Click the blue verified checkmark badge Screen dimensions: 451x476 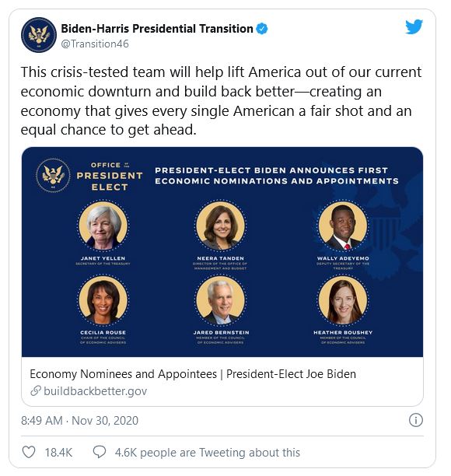coord(262,29)
